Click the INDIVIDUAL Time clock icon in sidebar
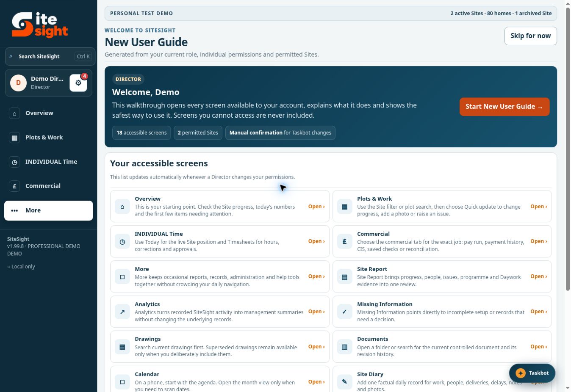The height and width of the screenshot is (392, 571). (14, 162)
